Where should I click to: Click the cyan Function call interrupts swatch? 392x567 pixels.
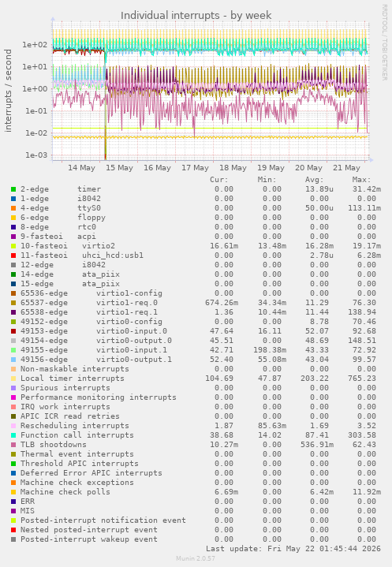[x=13, y=435]
